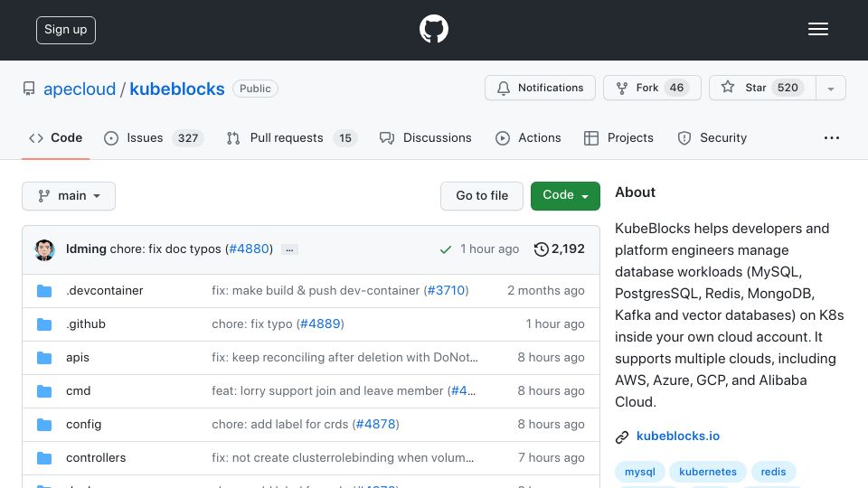Star the kubeblocks repository

point(762,88)
